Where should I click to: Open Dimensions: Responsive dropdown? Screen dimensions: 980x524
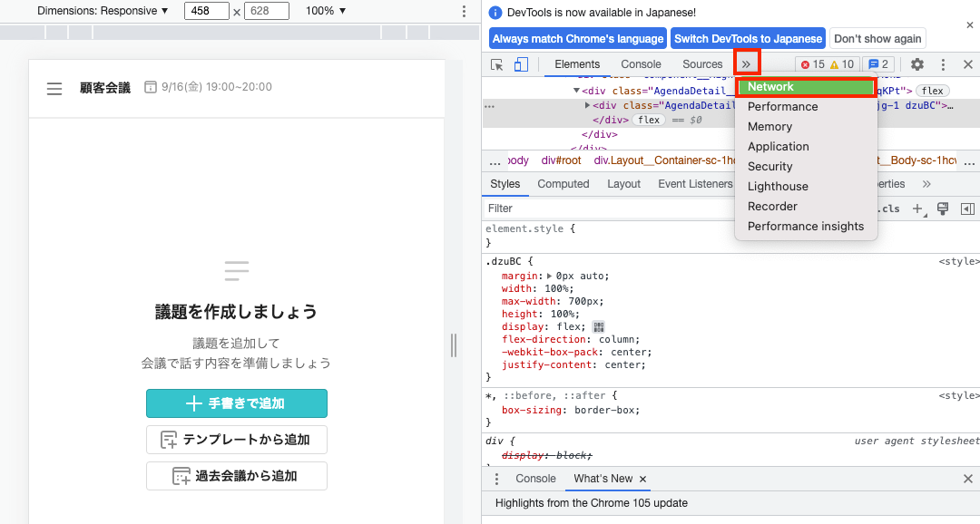103,11
